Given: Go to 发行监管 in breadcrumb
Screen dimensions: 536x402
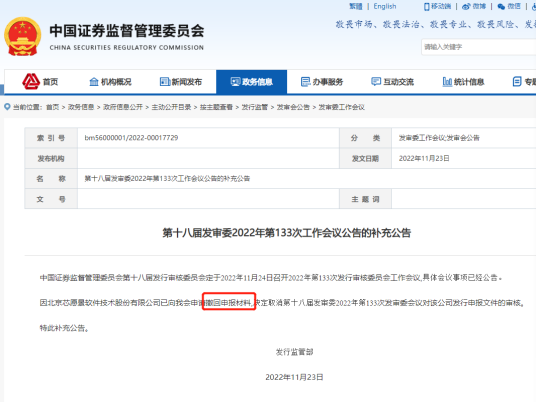Looking at the screenshot, I should (255, 107).
